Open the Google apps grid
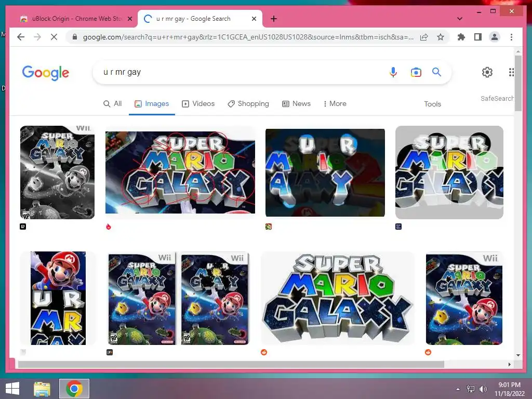The width and height of the screenshot is (532, 399). [x=511, y=72]
